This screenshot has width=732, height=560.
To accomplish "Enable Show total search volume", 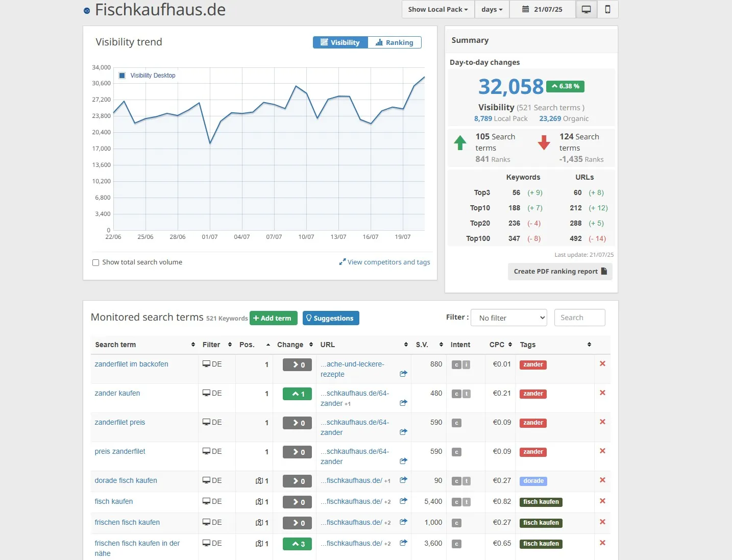I will [x=95, y=262].
